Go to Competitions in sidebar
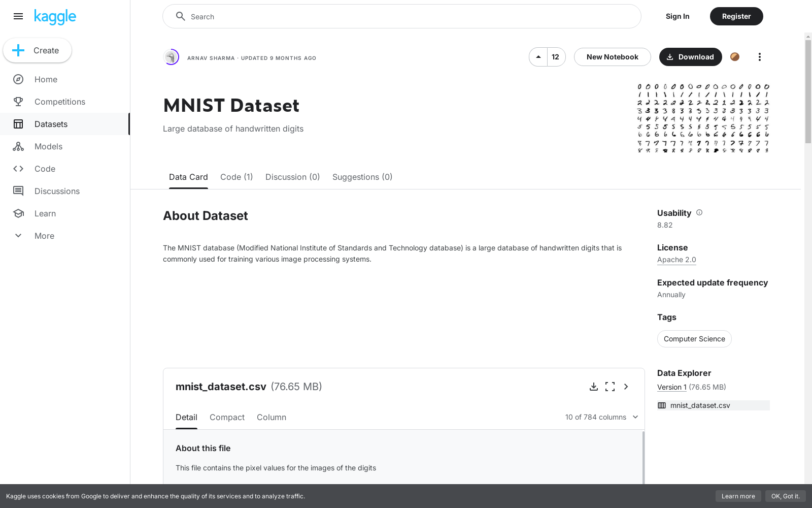812x508 pixels. [x=65, y=102]
